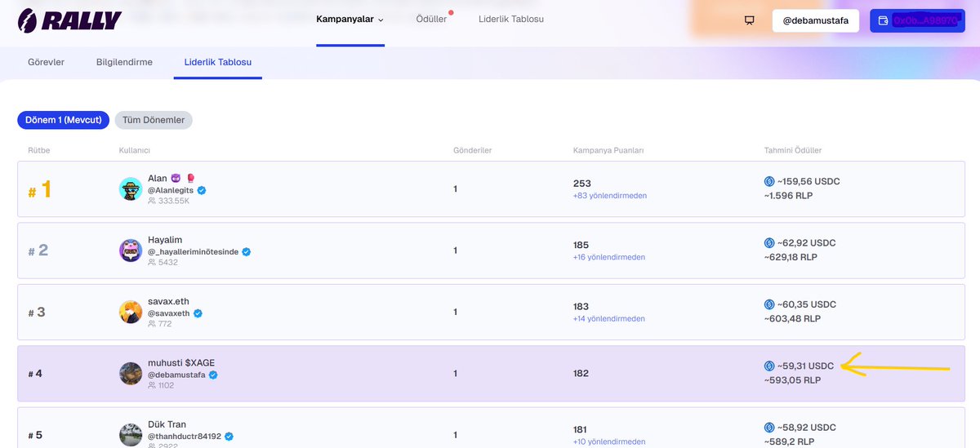Switch to the Görevler tab
980x448 pixels.
pyautogui.click(x=46, y=62)
